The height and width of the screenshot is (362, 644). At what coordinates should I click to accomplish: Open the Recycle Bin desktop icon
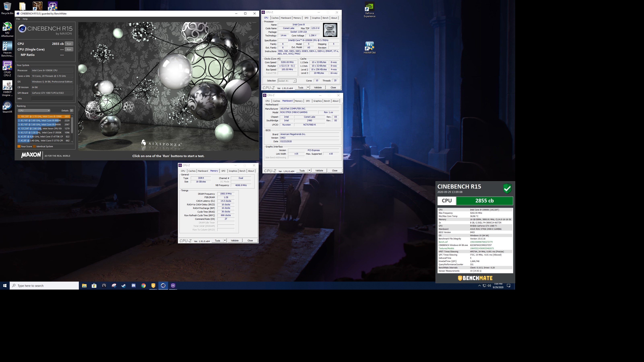7,8
